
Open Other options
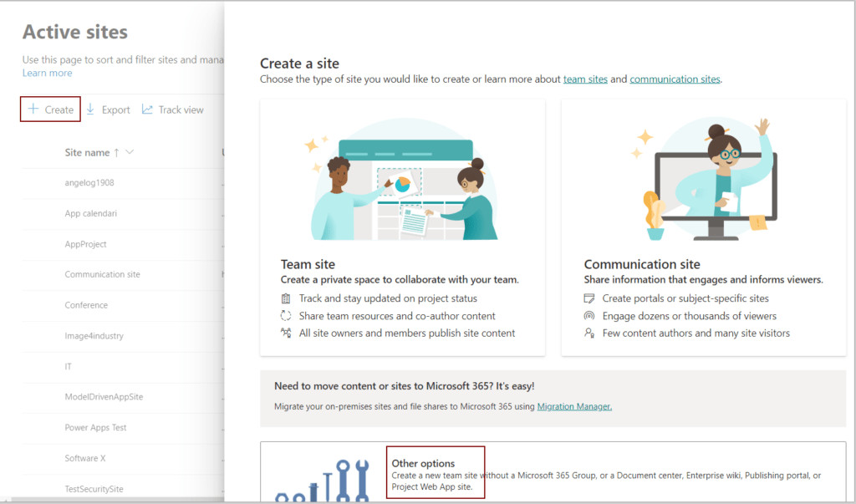click(x=423, y=463)
